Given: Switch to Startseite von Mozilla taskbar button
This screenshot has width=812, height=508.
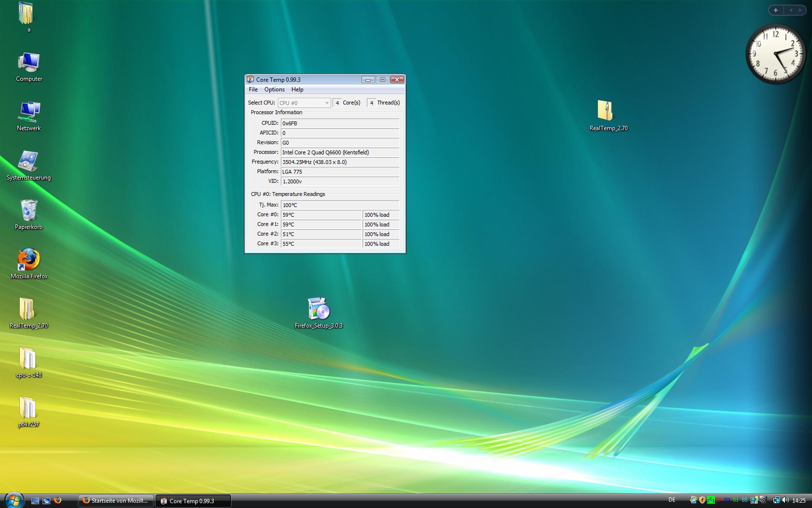Looking at the screenshot, I should (x=116, y=501).
